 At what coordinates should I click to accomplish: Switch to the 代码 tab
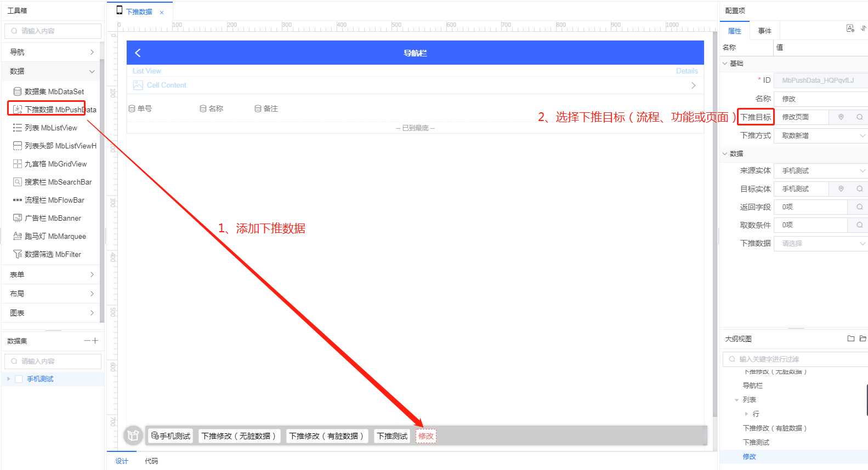[151, 461]
